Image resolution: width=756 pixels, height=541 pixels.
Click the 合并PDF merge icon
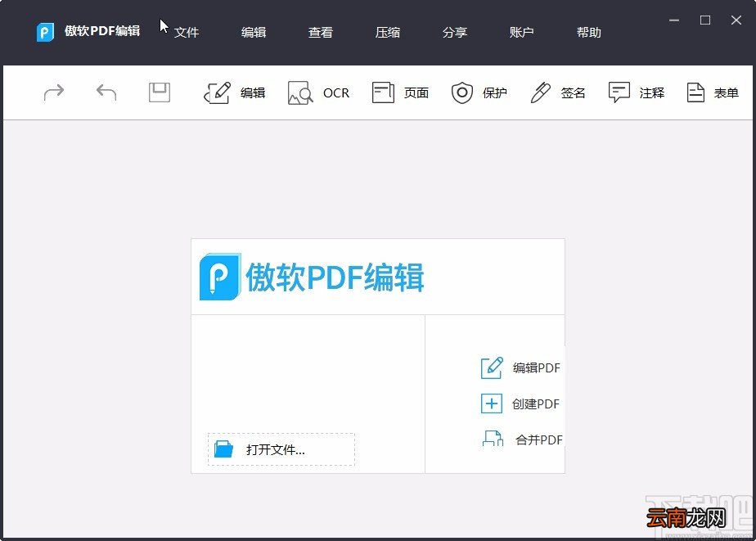493,439
